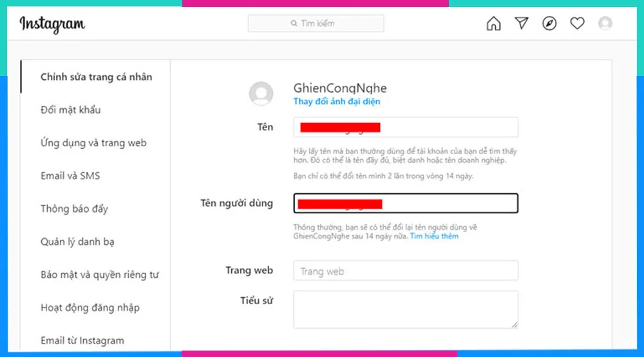
Task: Click the Tiểu sử resize handle
Action: click(x=515, y=325)
